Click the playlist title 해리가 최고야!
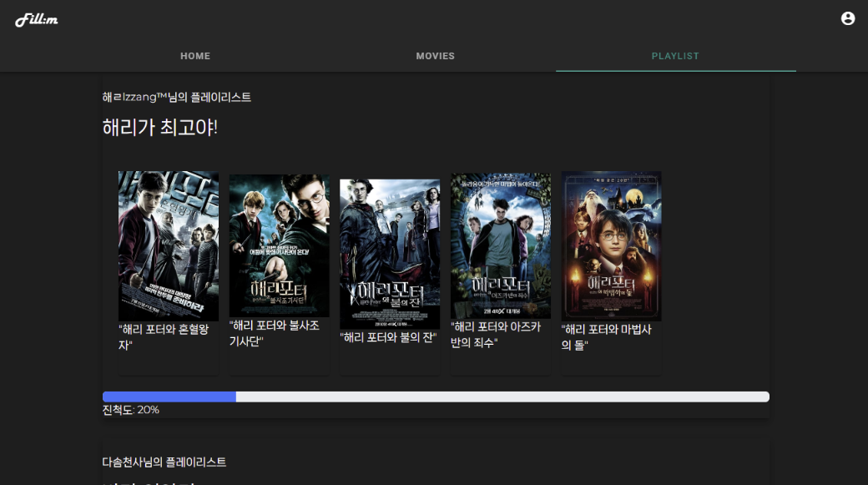The image size is (868, 485). [160, 128]
